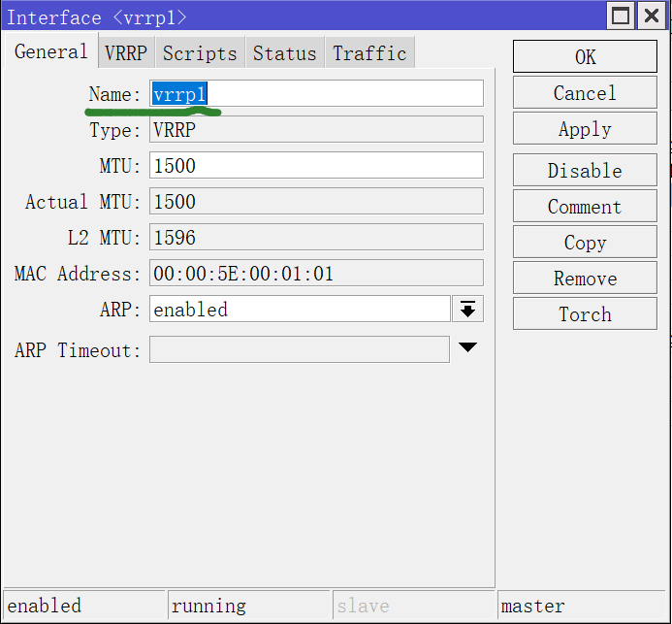Open the ARP mode dropdown arrow
672x624 pixels.
467,310
